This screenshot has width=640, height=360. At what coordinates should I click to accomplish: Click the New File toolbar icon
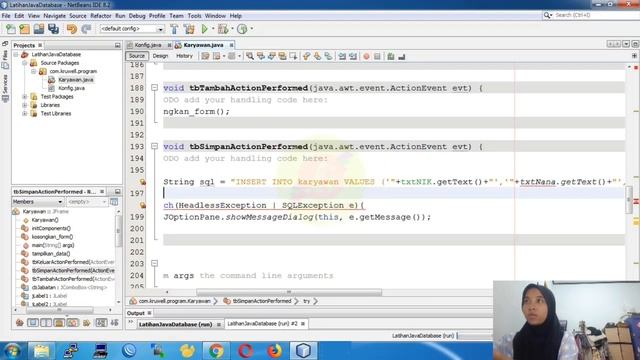pos(11,29)
